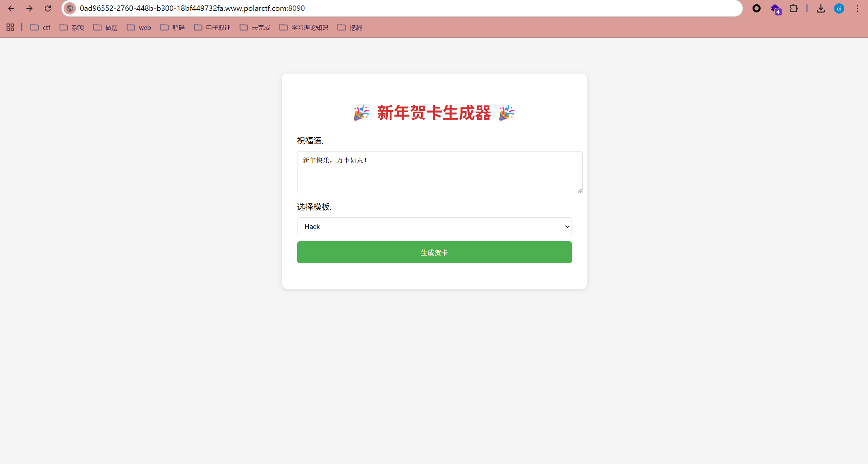Screen dimensions: 868x464
Task: Click the 生成贺卡 button
Action: point(434,253)
